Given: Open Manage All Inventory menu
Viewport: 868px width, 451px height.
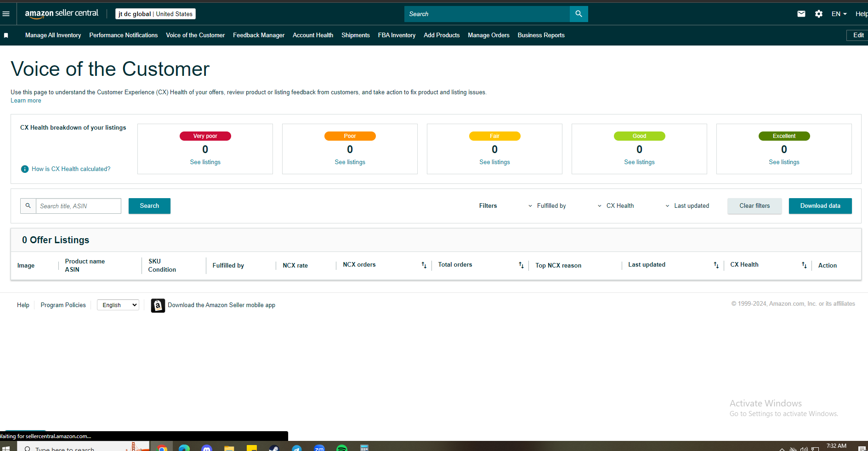Looking at the screenshot, I should (53, 35).
